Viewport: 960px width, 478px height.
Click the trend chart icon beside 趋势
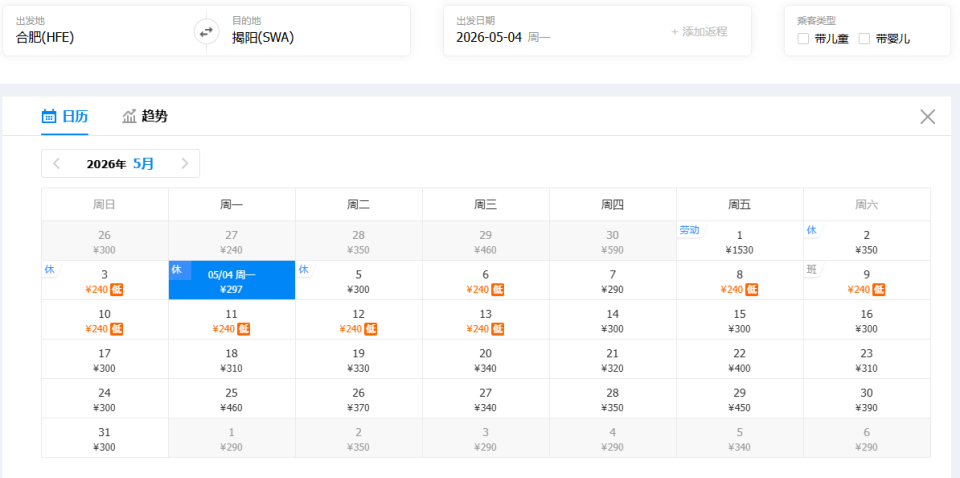click(x=129, y=116)
